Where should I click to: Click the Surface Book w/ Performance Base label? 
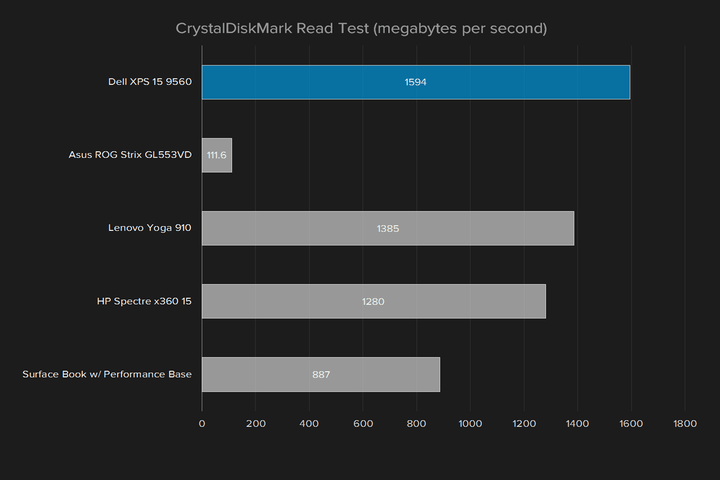[x=107, y=374]
